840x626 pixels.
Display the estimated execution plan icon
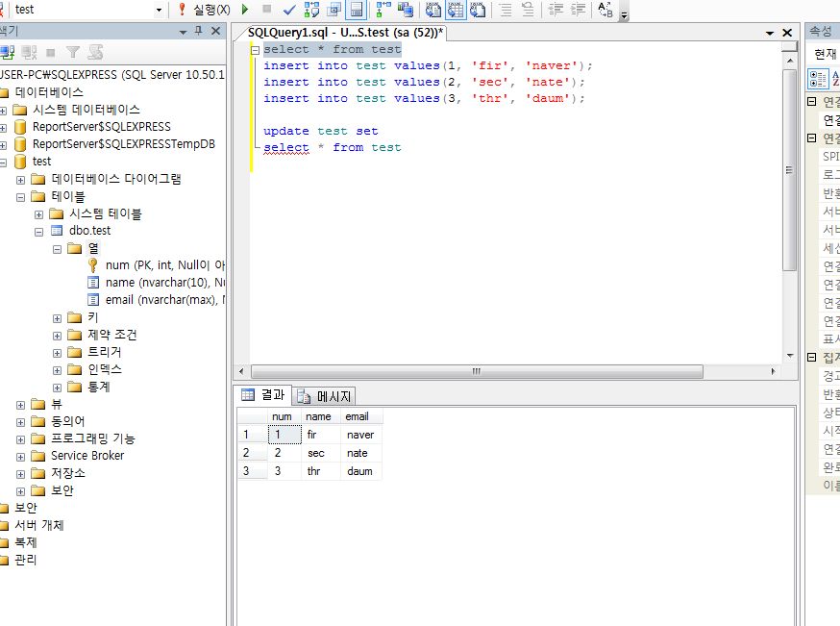click(311, 9)
